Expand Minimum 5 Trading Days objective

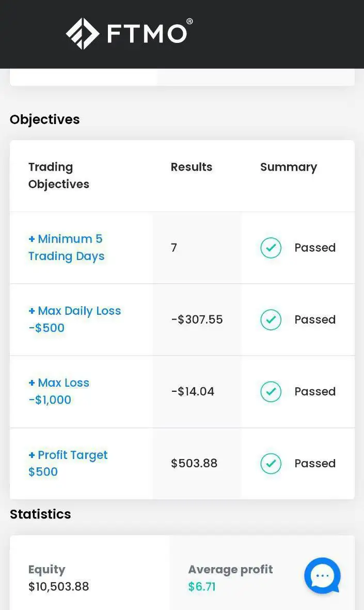[66, 247]
